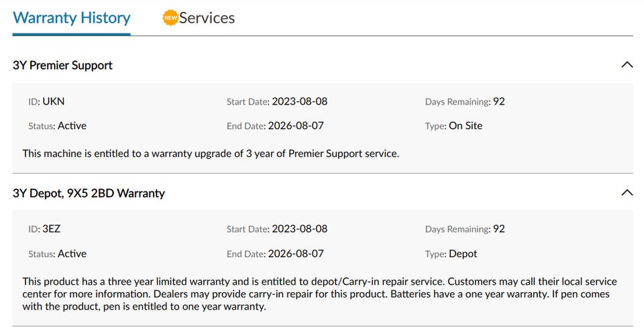Screen dimensions: 644x333
Task: Click the Premier Support entitlement description text
Action: click(x=211, y=153)
